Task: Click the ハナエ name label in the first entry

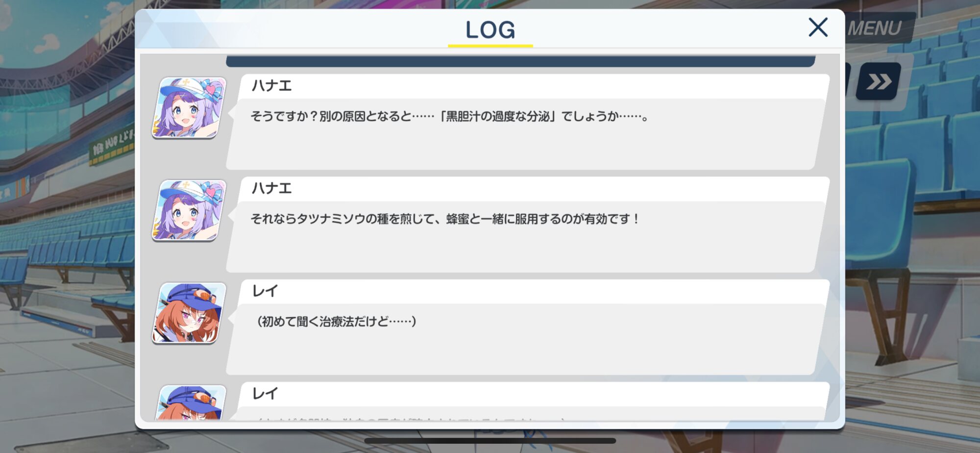Action: pyautogui.click(x=272, y=86)
